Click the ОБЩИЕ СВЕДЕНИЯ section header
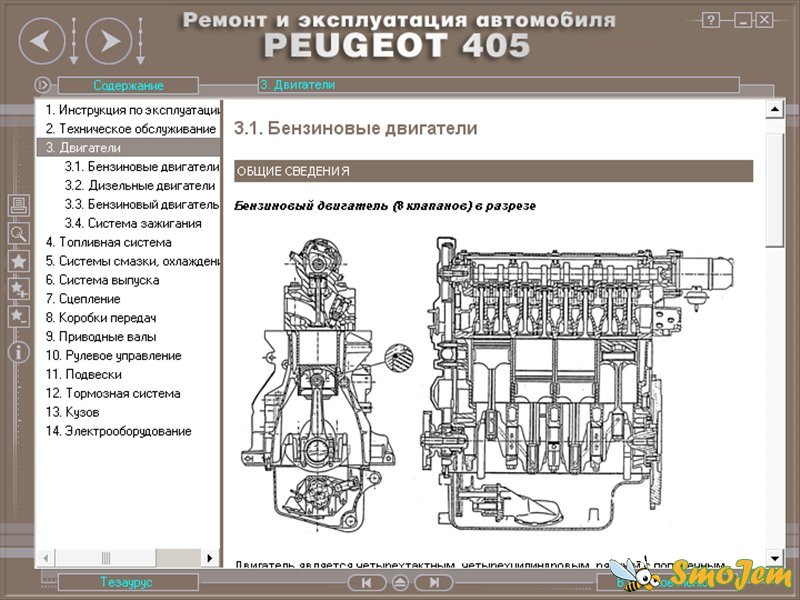This screenshot has width=800, height=600. tap(493, 171)
